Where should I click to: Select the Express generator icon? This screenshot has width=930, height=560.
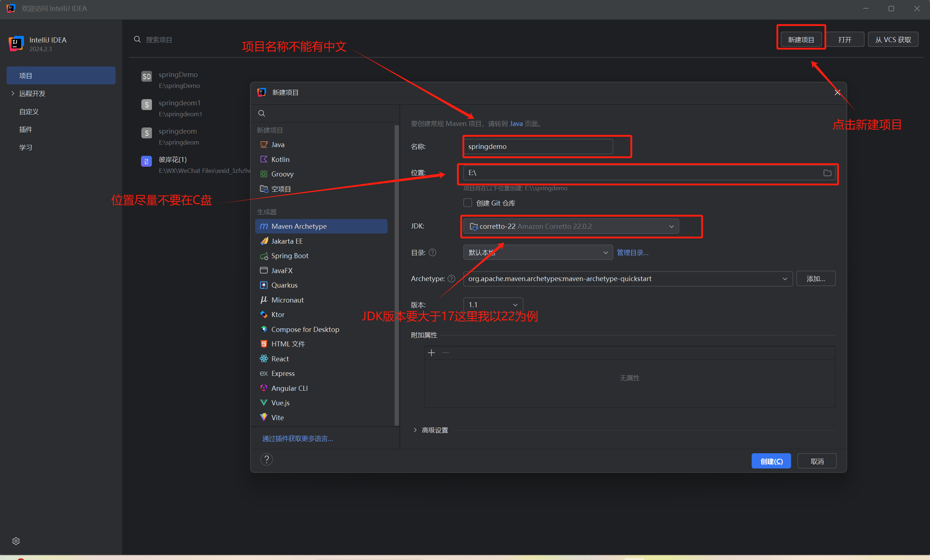[x=264, y=373]
